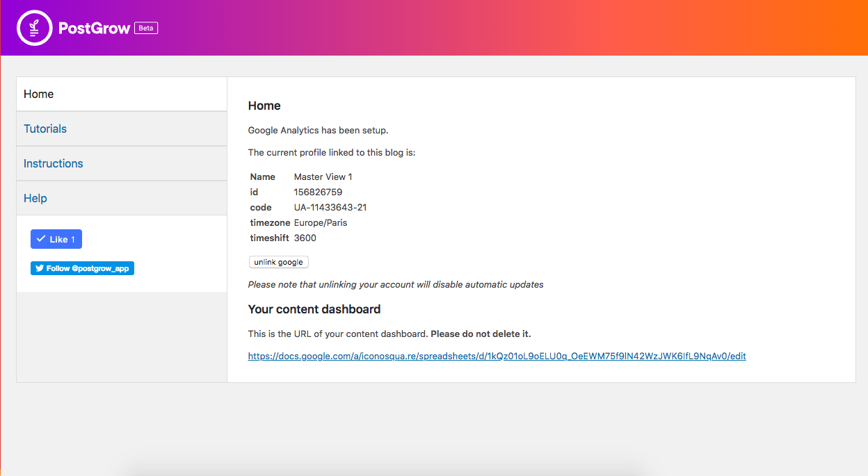Open the Tutorials tab
The height and width of the screenshot is (476, 868).
pyautogui.click(x=122, y=129)
